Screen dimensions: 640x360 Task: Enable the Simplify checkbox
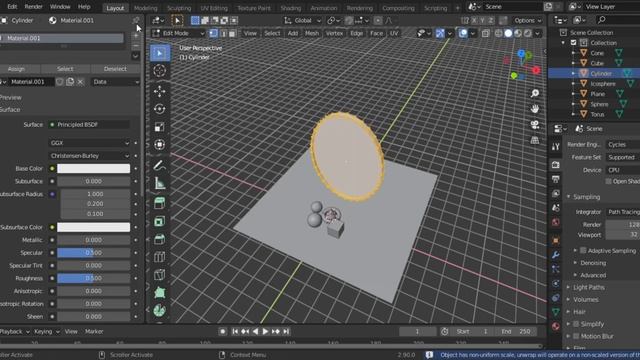pos(576,324)
